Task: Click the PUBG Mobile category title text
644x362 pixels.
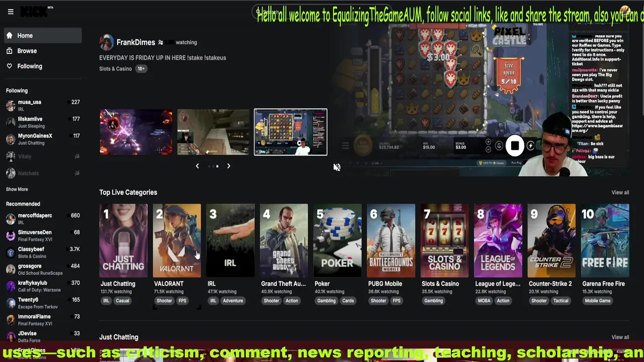Action: [x=385, y=284]
